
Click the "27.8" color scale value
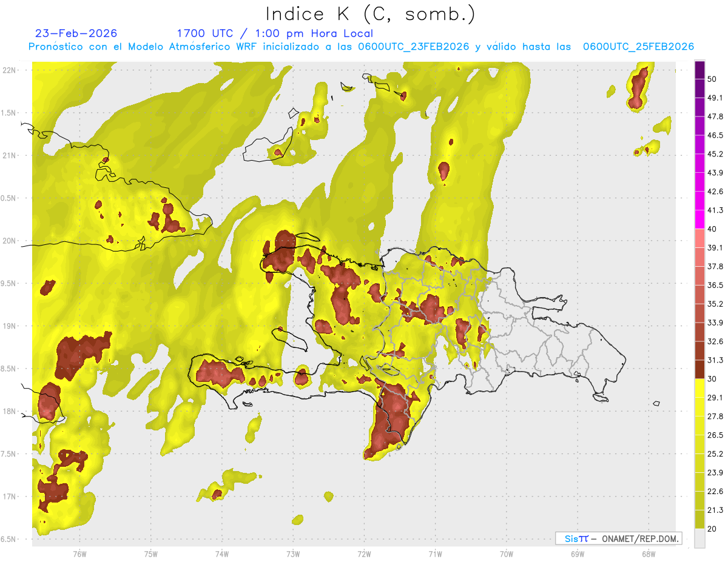coord(715,416)
